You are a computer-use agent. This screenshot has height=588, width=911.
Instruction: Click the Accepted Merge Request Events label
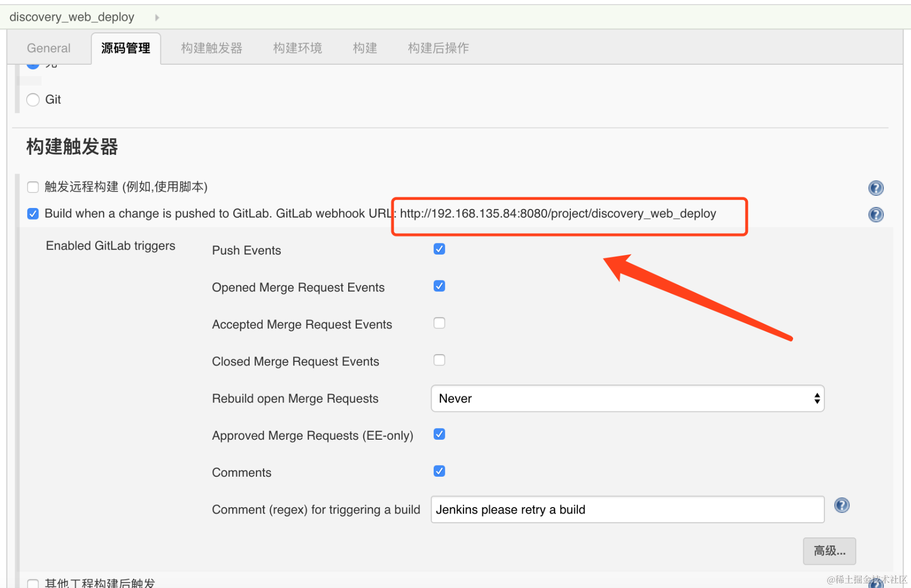(302, 324)
